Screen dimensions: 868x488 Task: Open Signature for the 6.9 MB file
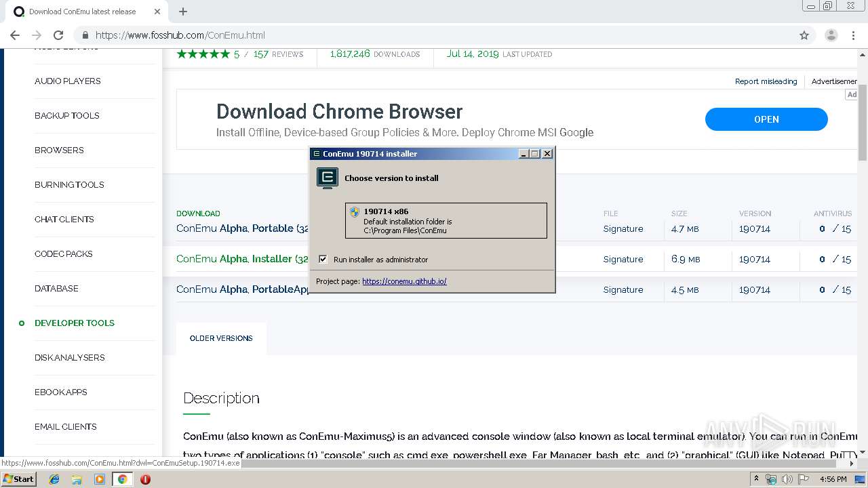tap(623, 259)
